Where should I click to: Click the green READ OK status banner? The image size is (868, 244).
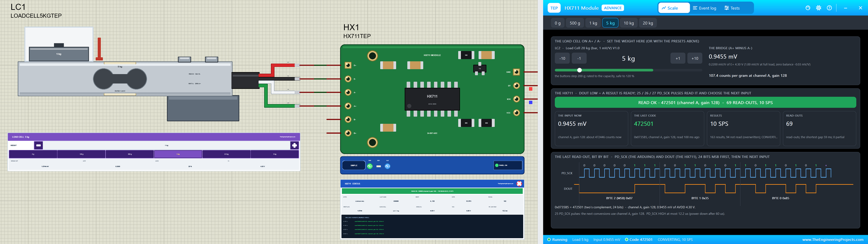(705, 103)
